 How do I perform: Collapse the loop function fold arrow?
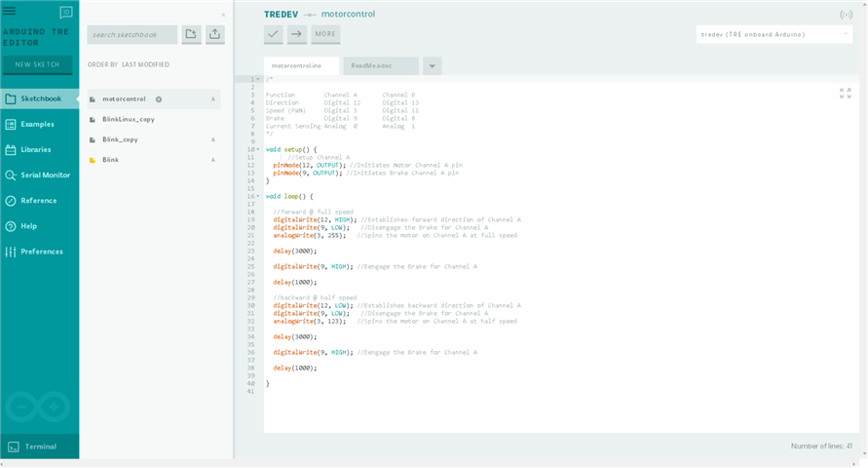(x=258, y=196)
